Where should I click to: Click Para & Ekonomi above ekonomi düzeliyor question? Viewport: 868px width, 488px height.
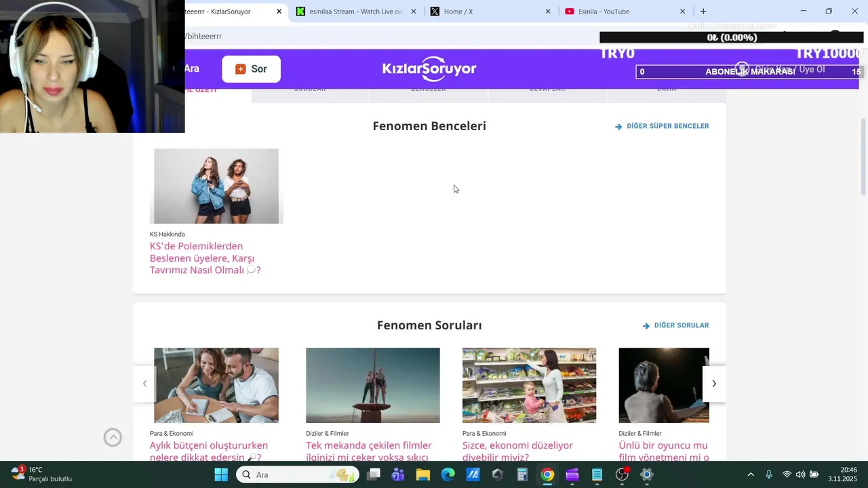[x=484, y=434]
